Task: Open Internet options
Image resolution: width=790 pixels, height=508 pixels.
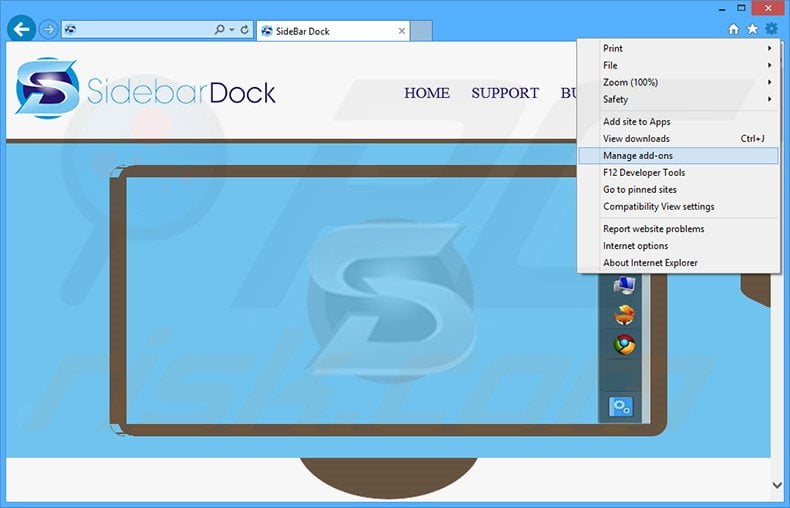Action: 678,246
